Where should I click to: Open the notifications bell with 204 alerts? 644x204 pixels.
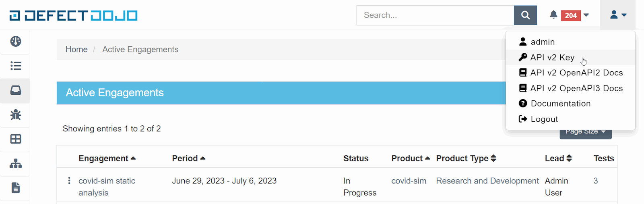click(569, 15)
